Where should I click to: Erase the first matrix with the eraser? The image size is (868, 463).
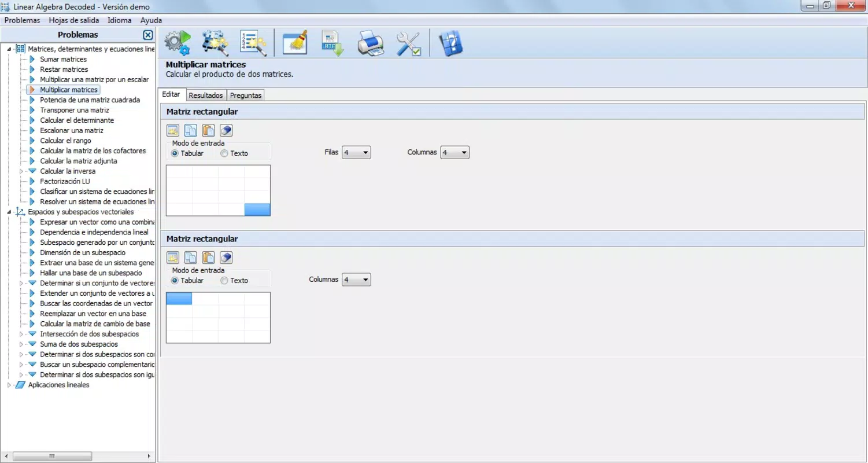226,130
